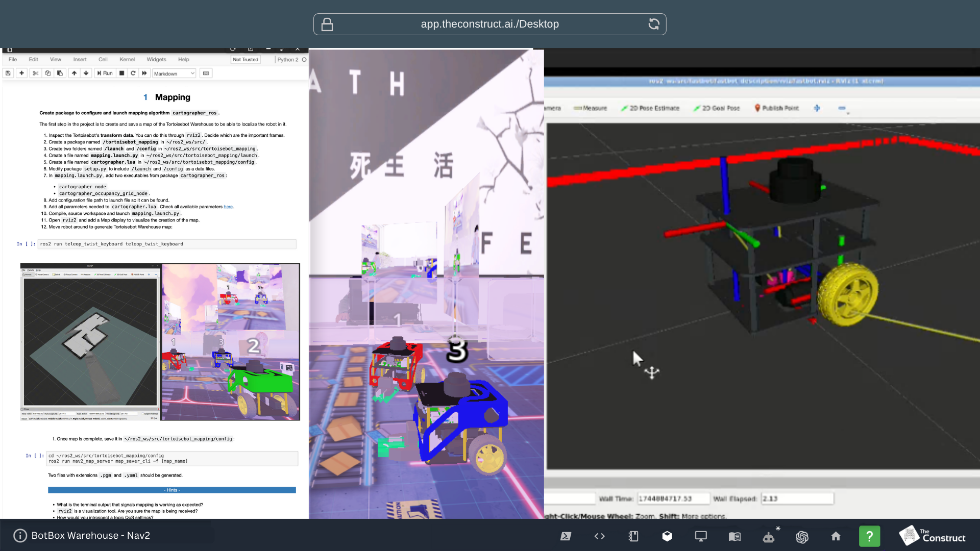
Task: Open the command palette keyboard icon
Action: [206, 73]
